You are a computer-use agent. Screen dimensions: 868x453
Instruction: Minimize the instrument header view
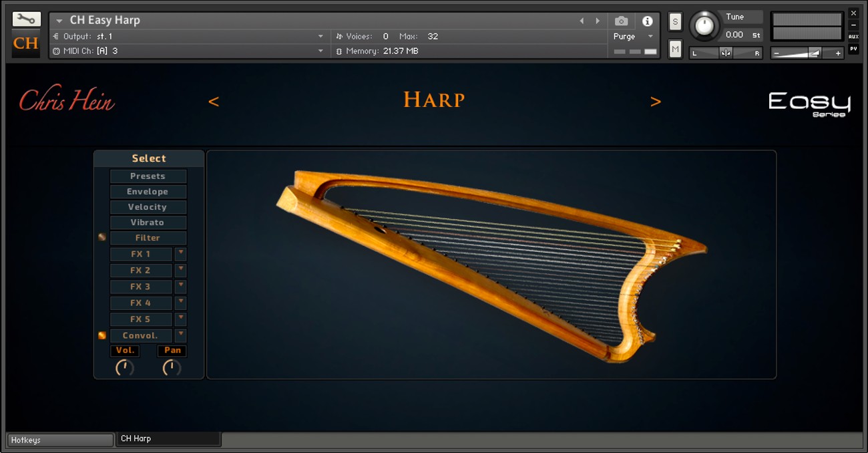click(x=853, y=25)
